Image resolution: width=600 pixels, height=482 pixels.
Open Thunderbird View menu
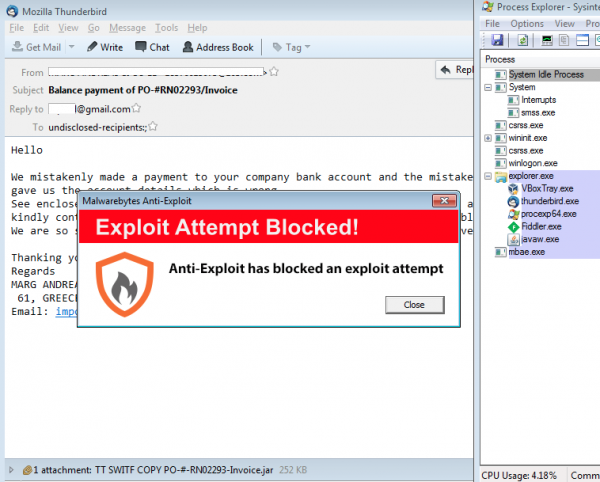pos(68,28)
